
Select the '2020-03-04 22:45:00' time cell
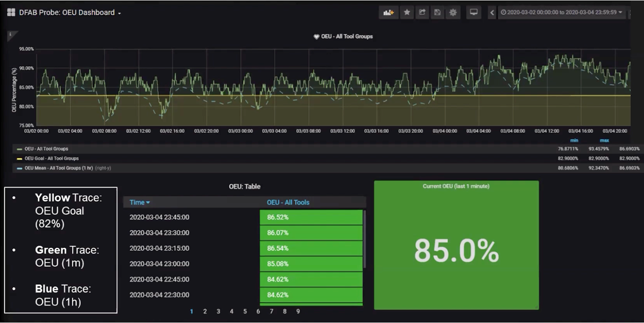[x=159, y=279]
